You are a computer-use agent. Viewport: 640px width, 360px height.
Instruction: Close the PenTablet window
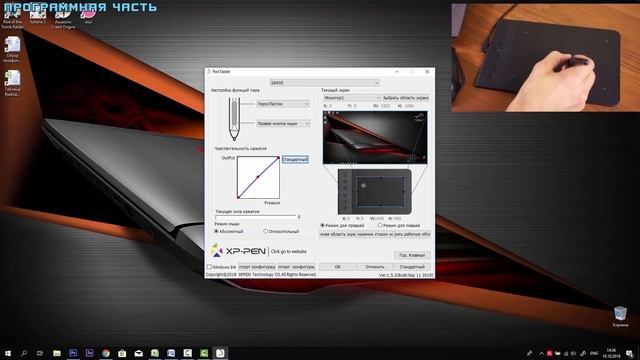[427, 72]
